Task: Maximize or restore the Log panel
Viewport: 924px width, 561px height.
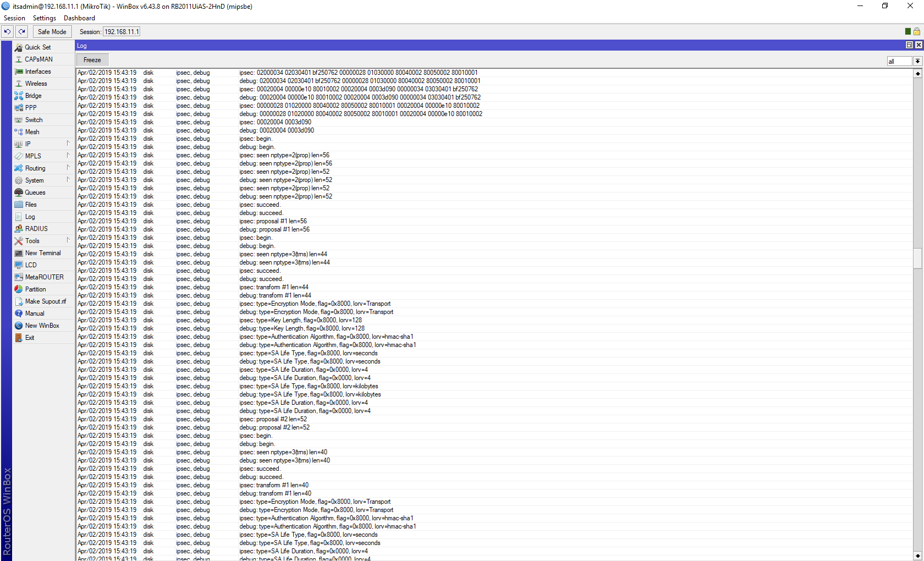Action: tap(909, 45)
